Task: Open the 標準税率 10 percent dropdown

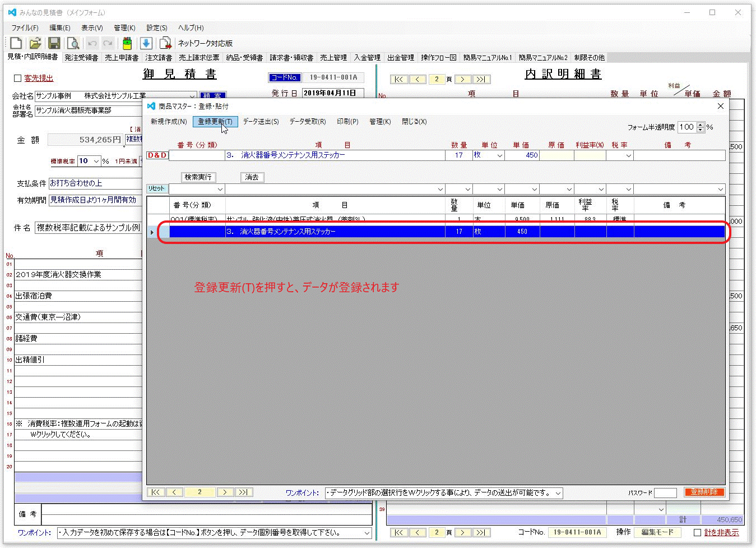Action: point(96,161)
